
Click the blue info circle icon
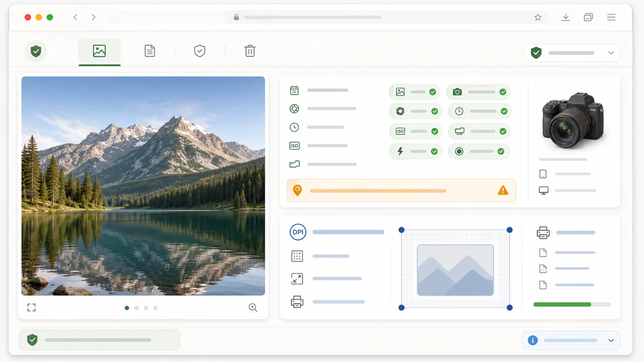pyautogui.click(x=533, y=340)
